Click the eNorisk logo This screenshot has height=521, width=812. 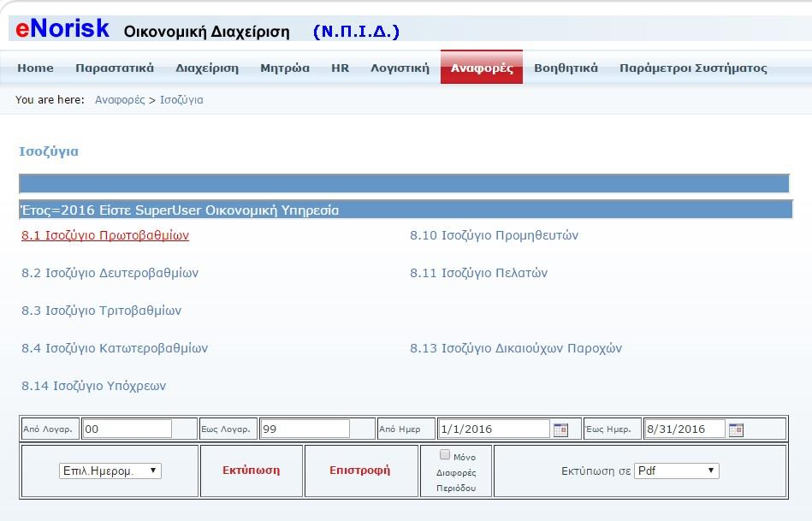[x=62, y=29]
